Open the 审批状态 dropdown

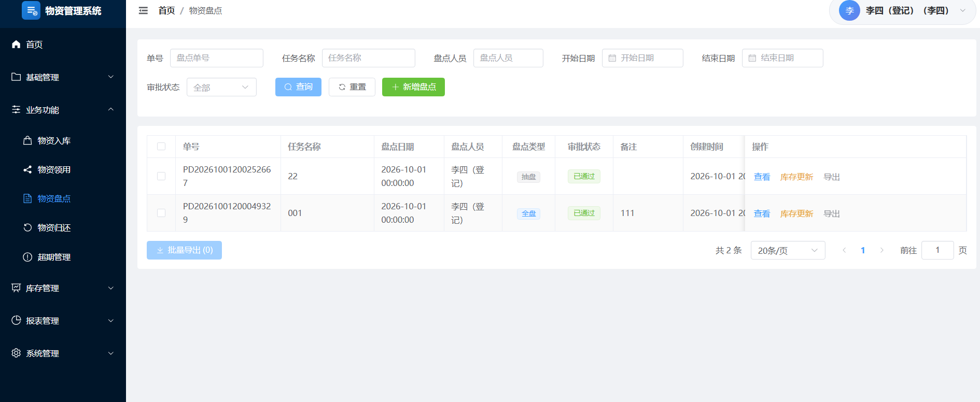tap(221, 87)
